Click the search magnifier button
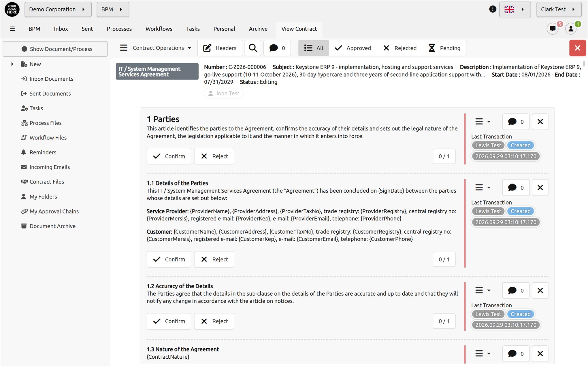Screen dimensions: 588x367 [253, 48]
